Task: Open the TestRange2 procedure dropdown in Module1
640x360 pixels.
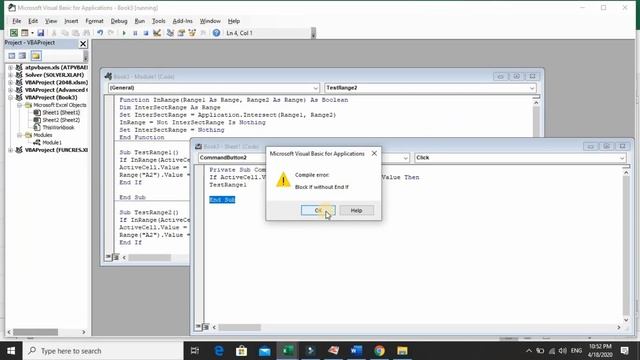Action: point(532,88)
